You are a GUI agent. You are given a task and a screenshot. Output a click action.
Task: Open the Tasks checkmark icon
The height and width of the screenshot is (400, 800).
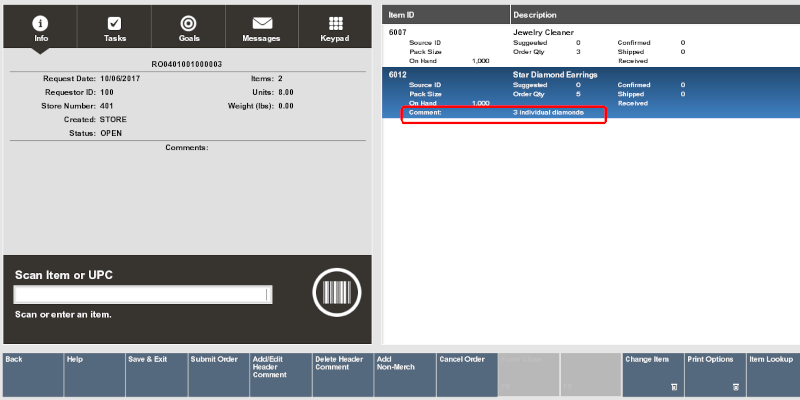coord(115,23)
